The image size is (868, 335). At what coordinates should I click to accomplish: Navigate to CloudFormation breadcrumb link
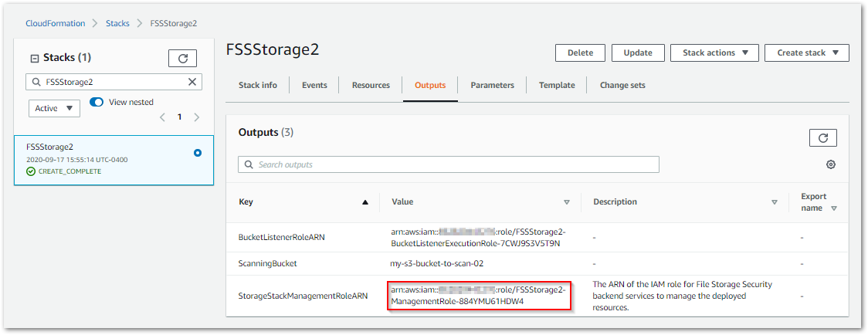click(55, 23)
